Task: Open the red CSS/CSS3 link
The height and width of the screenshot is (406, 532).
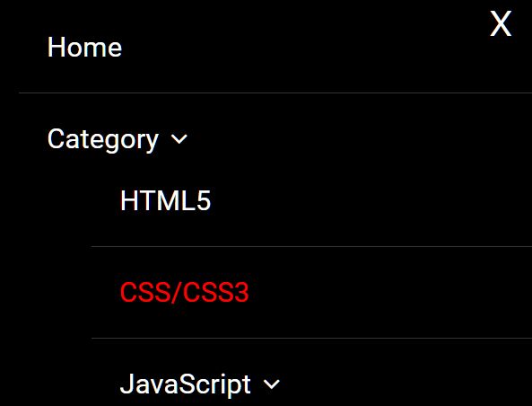Action: pos(184,292)
